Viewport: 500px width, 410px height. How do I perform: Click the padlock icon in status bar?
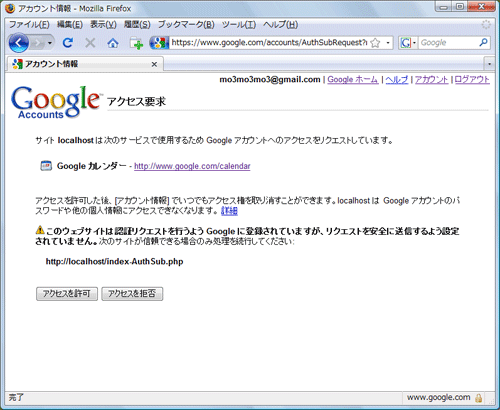479,398
